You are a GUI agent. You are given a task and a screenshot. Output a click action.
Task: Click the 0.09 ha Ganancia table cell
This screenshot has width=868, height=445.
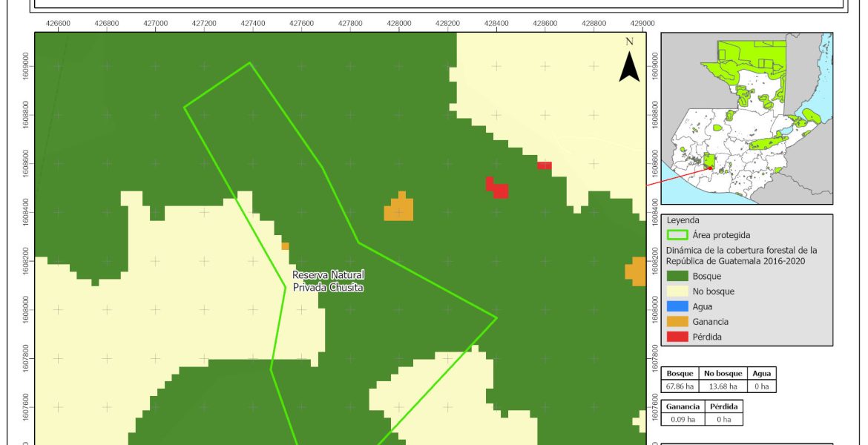(x=682, y=419)
